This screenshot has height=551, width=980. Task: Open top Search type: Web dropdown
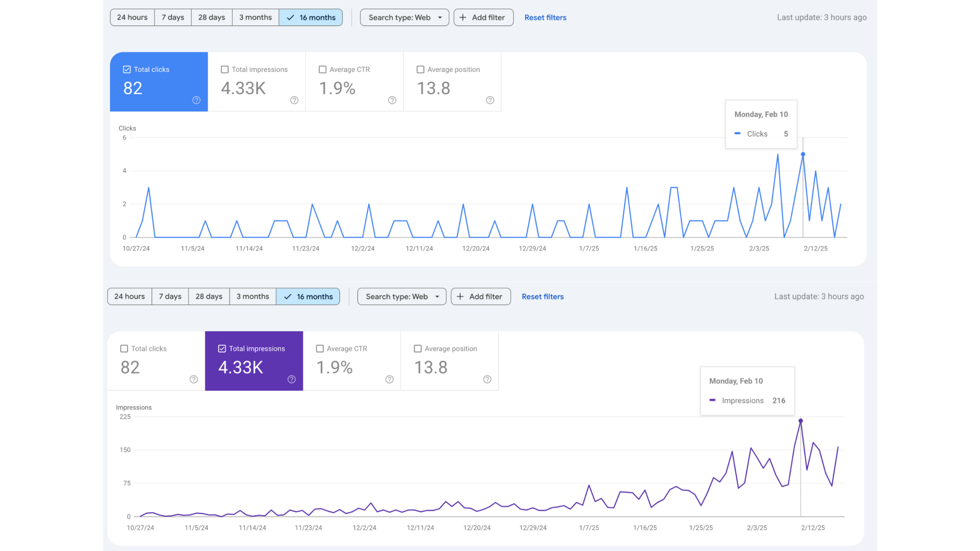click(404, 18)
